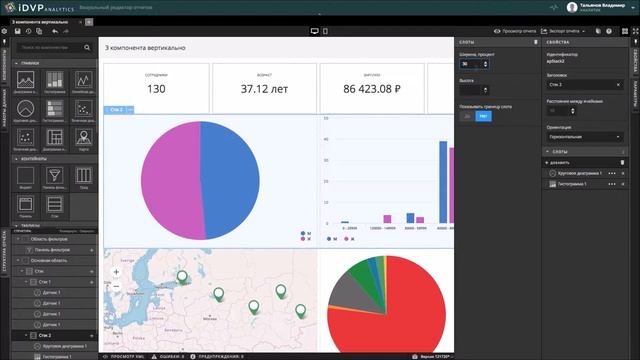Open the three-dots menu for Гистограмма 1 slot
This screenshot has width=640, height=360.
coord(612,184)
